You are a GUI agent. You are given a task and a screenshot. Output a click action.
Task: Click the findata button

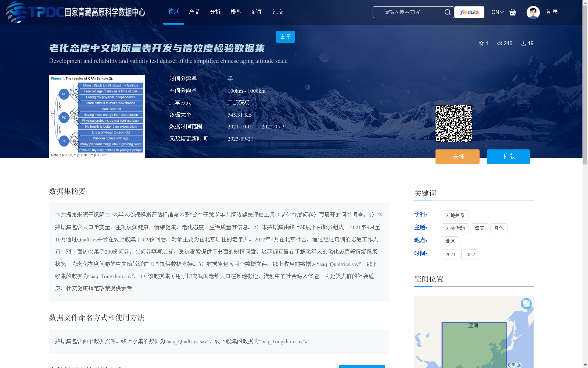469,12
